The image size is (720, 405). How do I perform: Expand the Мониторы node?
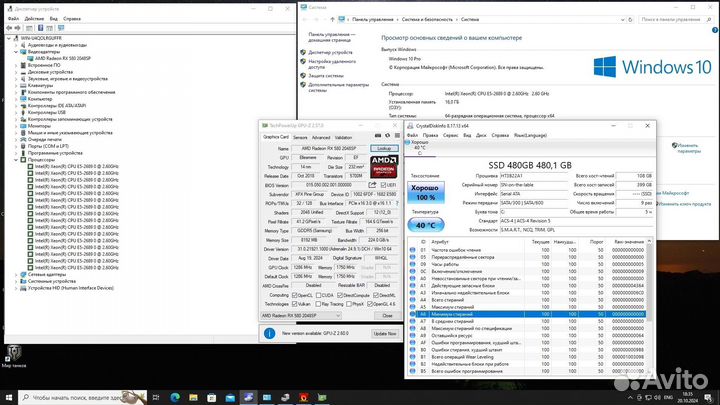tap(16, 126)
